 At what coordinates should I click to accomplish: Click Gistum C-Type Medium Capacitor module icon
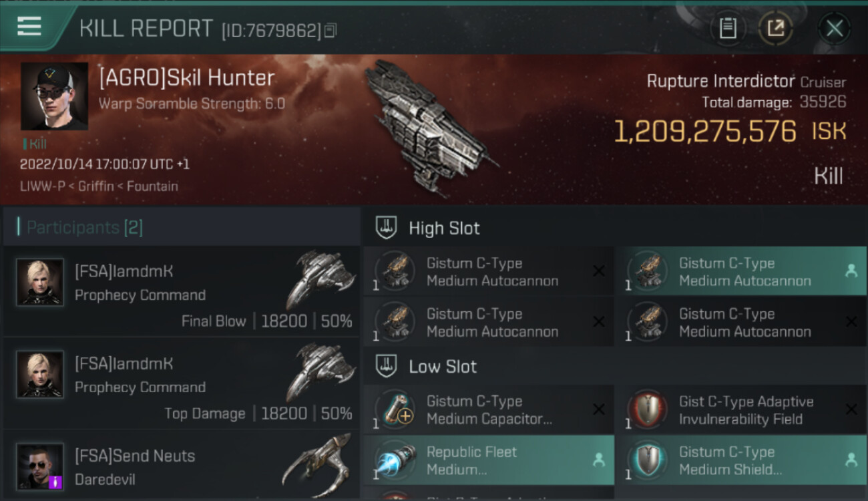[x=395, y=409]
